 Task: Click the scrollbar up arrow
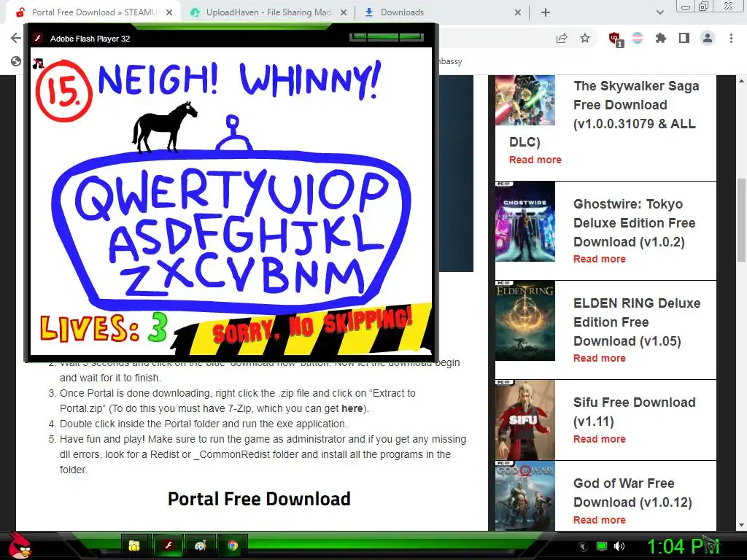(x=741, y=81)
